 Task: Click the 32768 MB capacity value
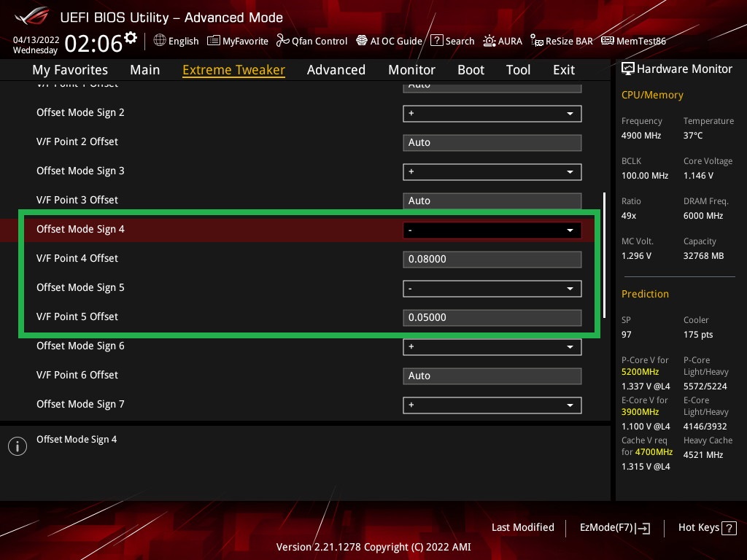click(704, 256)
